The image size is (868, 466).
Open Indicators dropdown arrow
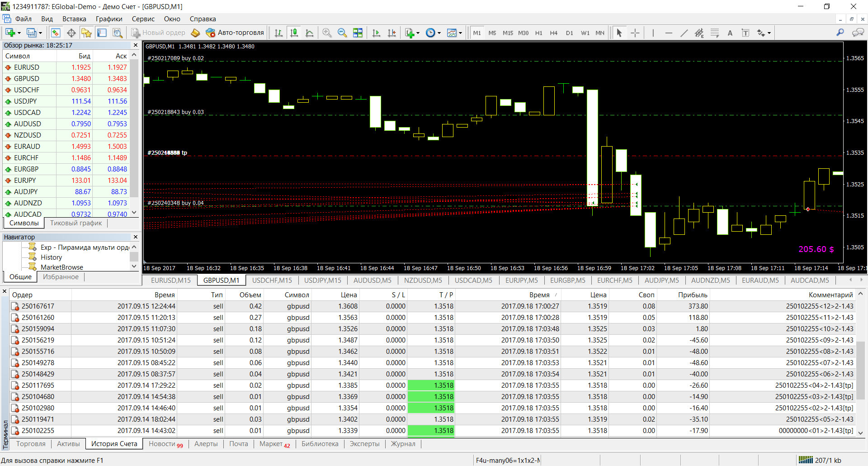pyautogui.click(x=418, y=33)
